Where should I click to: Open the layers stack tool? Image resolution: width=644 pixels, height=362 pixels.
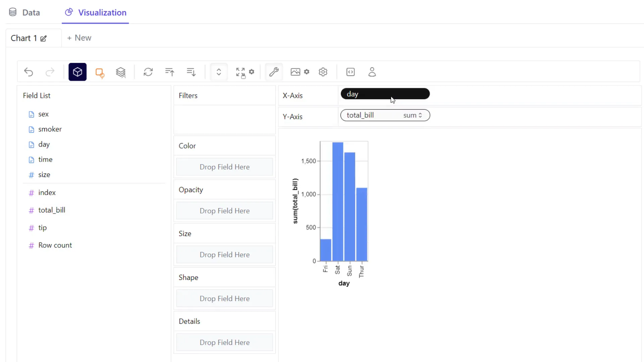click(x=121, y=72)
